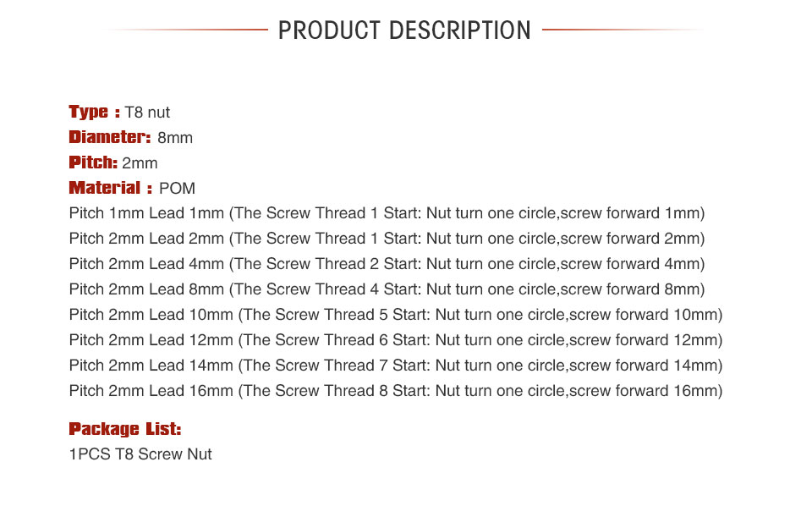Click the red Package List label
Viewport: 812px width, 517px height.
125,429
